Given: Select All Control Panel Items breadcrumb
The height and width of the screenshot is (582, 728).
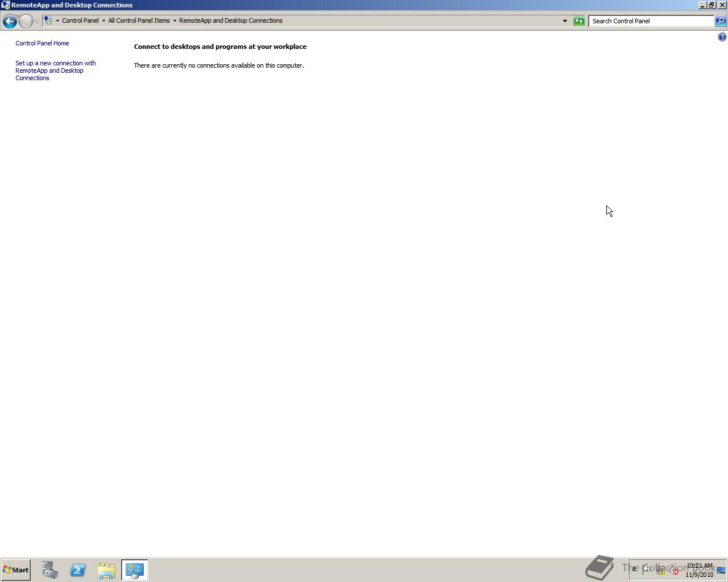Looking at the screenshot, I should (x=139, y=21).
